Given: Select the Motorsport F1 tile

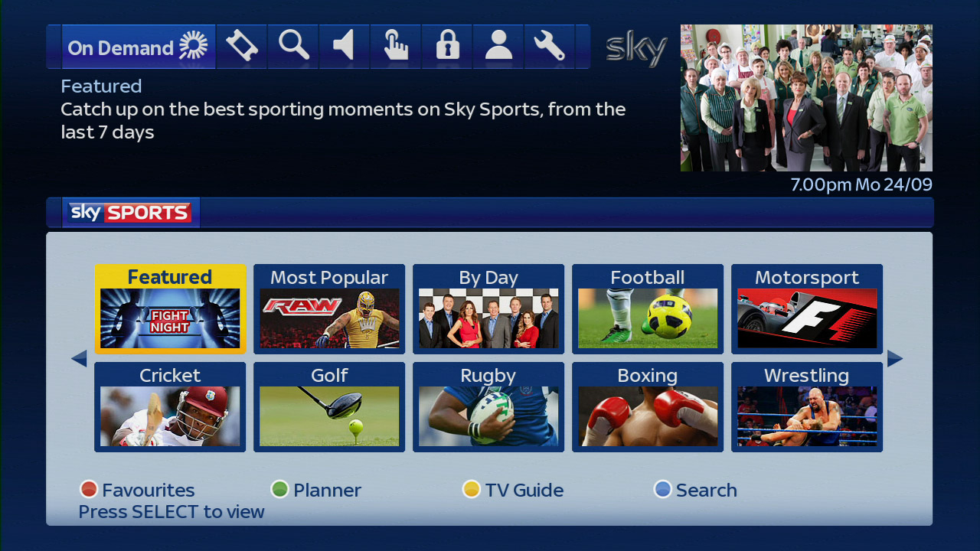Looking at the screenshot, I should click(807, 309).
